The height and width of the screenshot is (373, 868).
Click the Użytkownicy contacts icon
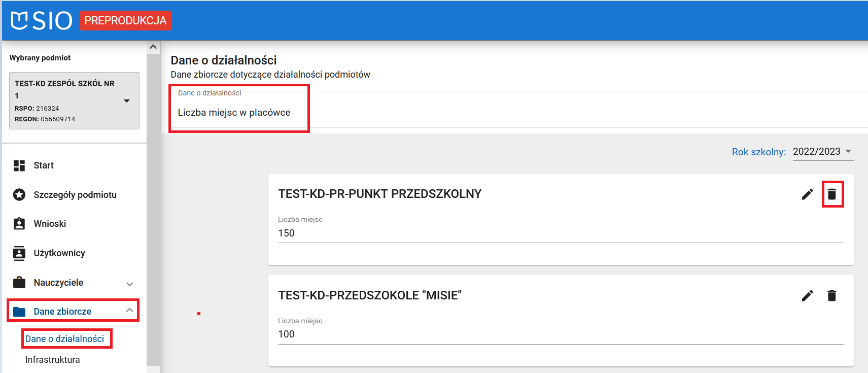[19, 253]
